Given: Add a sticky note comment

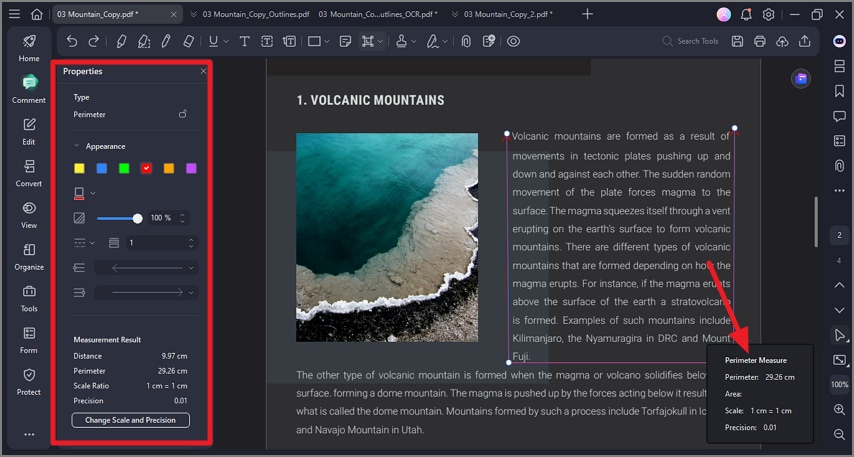Looking at the screenshot, I should coord(345,41).
